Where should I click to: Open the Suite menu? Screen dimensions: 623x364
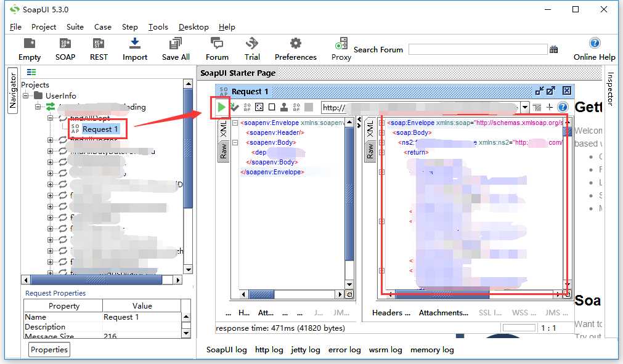point(75,27)
